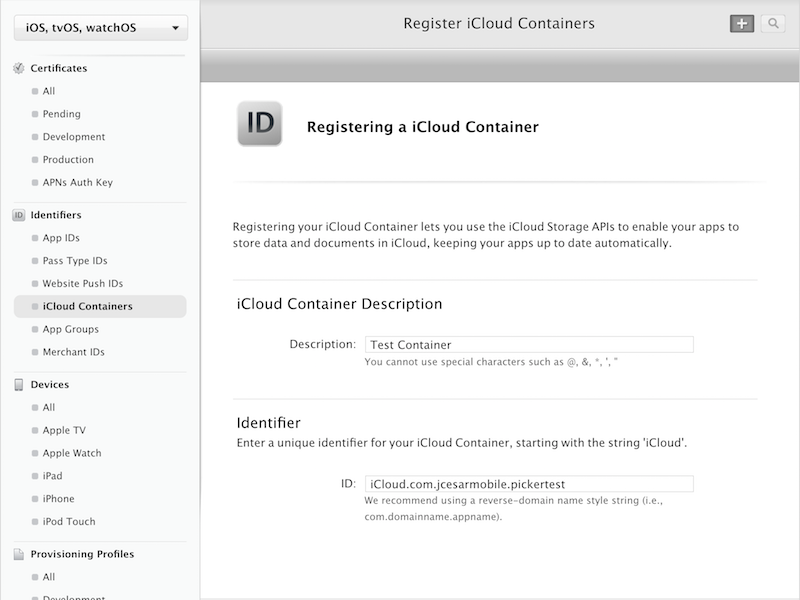Click the ID identifier input field

click(529, 484)
